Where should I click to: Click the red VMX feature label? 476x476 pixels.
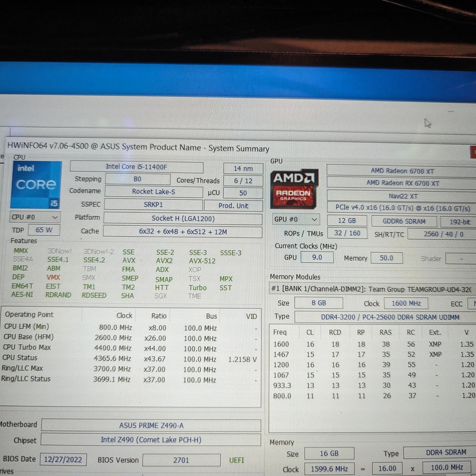point(53,278)
